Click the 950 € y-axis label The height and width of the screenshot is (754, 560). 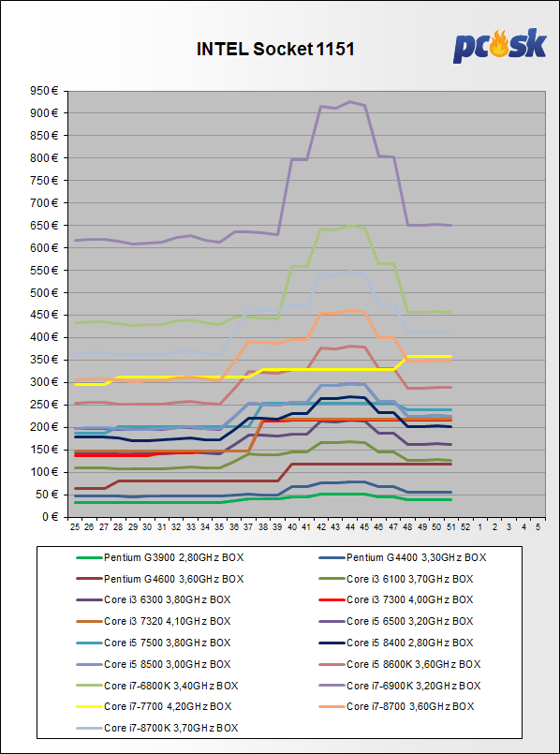[46, 91]
